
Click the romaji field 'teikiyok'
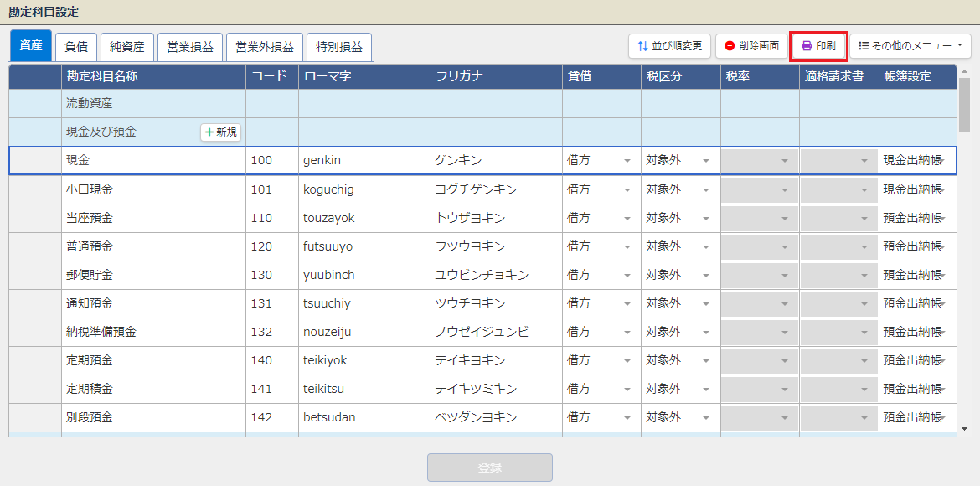tap(364, 360)
